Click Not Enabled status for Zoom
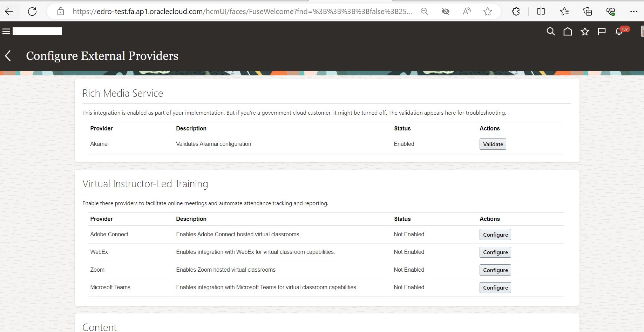This screenshot has width=644, height=332. click(x=409, y=270)
